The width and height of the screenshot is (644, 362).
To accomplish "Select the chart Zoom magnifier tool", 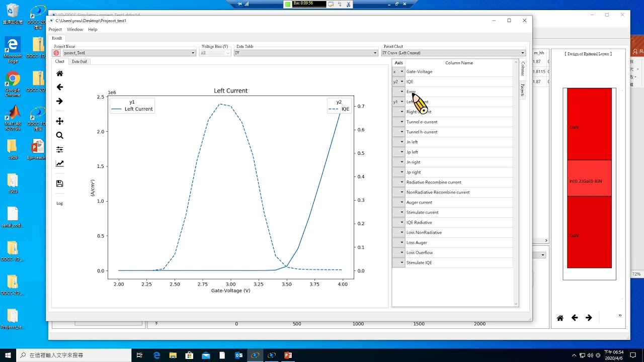I will tap(59, 135).
